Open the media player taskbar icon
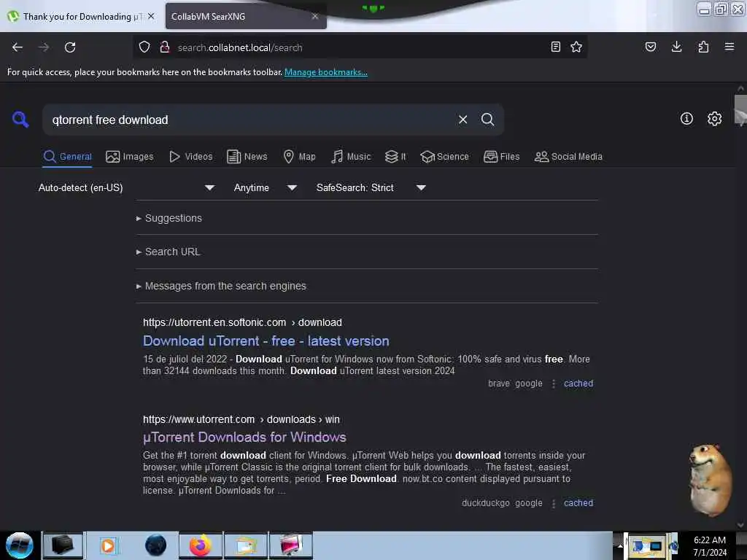Viewport: 747px width, 560px height. 108,545
